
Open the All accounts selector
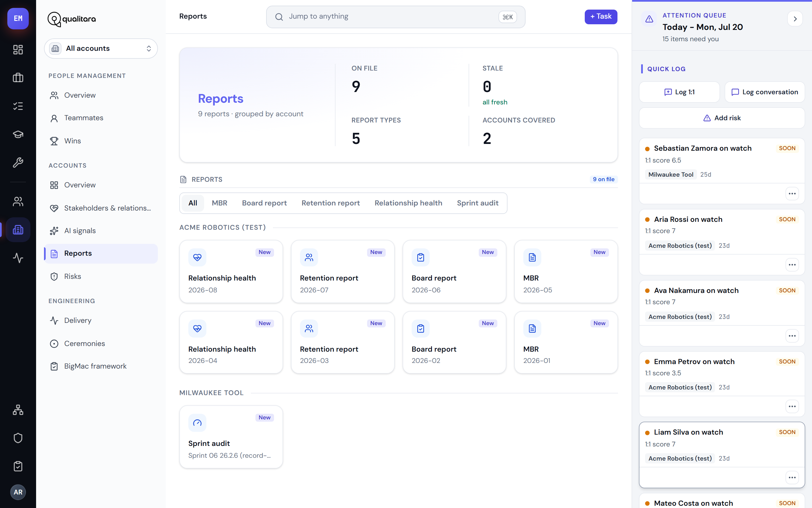pos(101,48)
